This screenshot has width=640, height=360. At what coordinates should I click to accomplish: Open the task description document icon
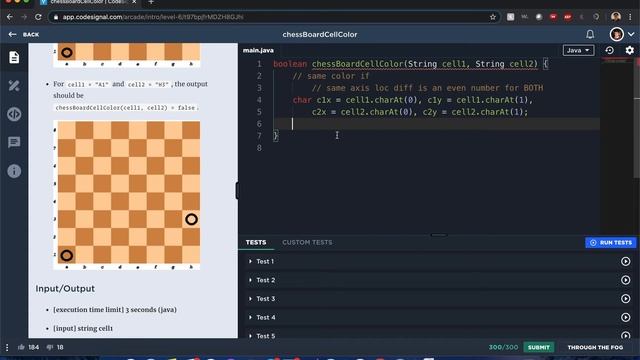click(14, 58)
